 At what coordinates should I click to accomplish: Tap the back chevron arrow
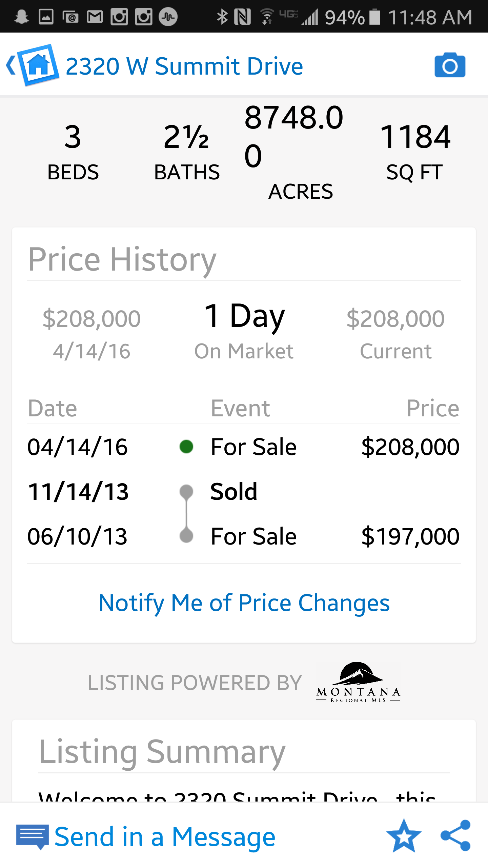11,65
